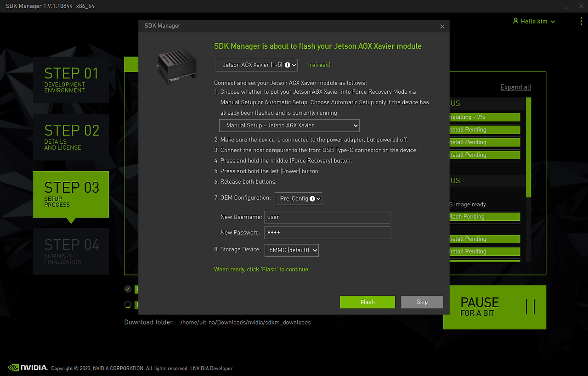
Task: Open the NVIDIA Developer link
Action: (x=213, y=368)
